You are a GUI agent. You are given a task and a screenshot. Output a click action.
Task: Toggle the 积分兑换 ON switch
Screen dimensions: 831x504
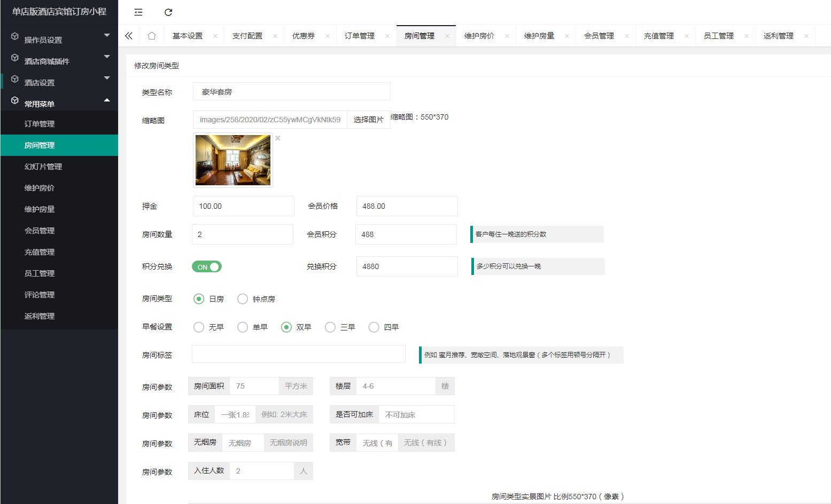(207, 267)
